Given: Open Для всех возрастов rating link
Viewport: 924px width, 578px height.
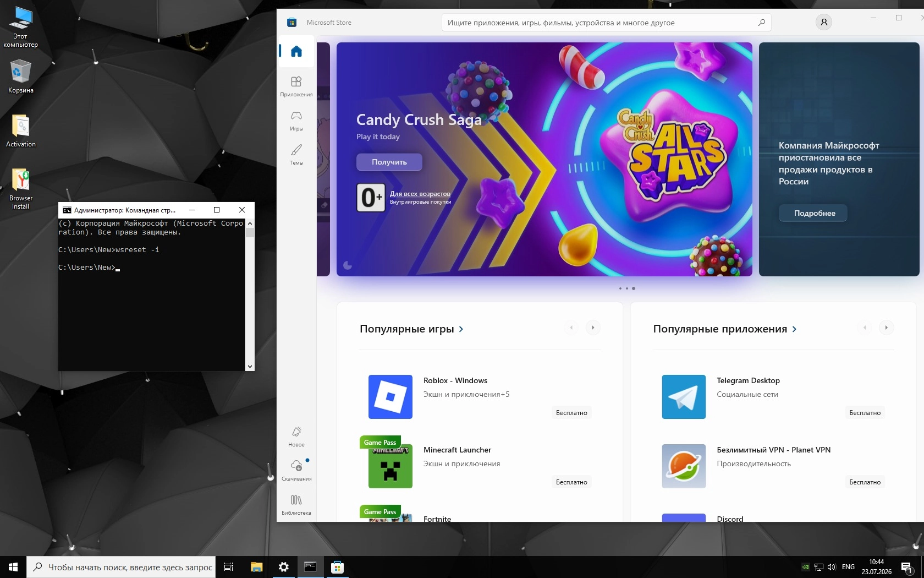Looking at the screenshot, I should tap(420, 194).
